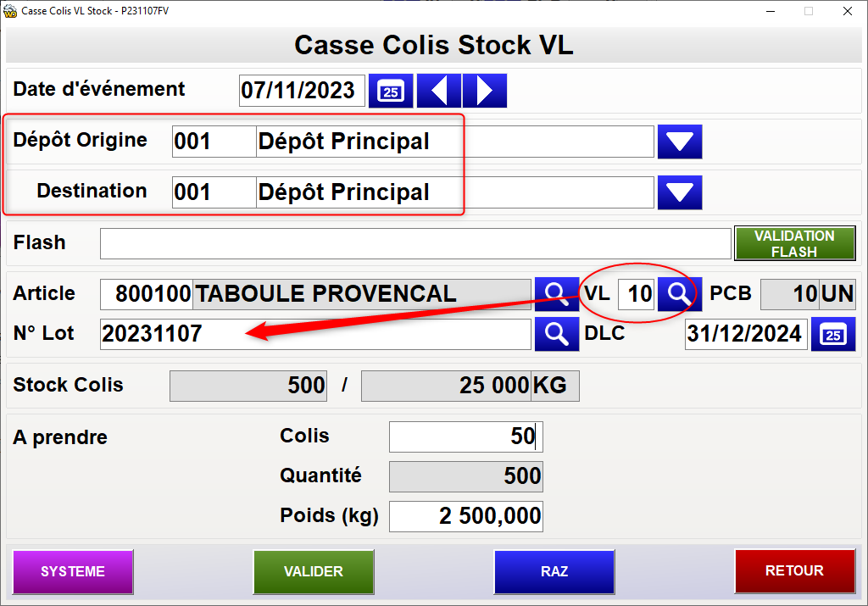The image size is (868, 606).
Task: Search lot number with magnifier icon
Action: pos(556,334)
